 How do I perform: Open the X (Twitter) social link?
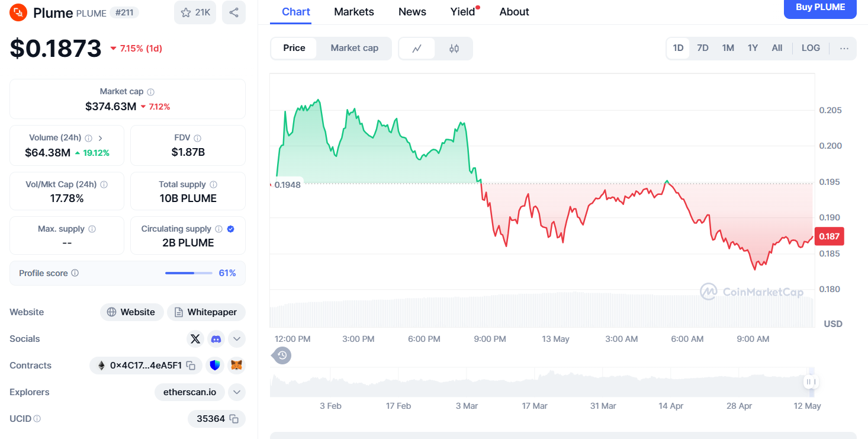pyautogui.click(x=195, y=339)
